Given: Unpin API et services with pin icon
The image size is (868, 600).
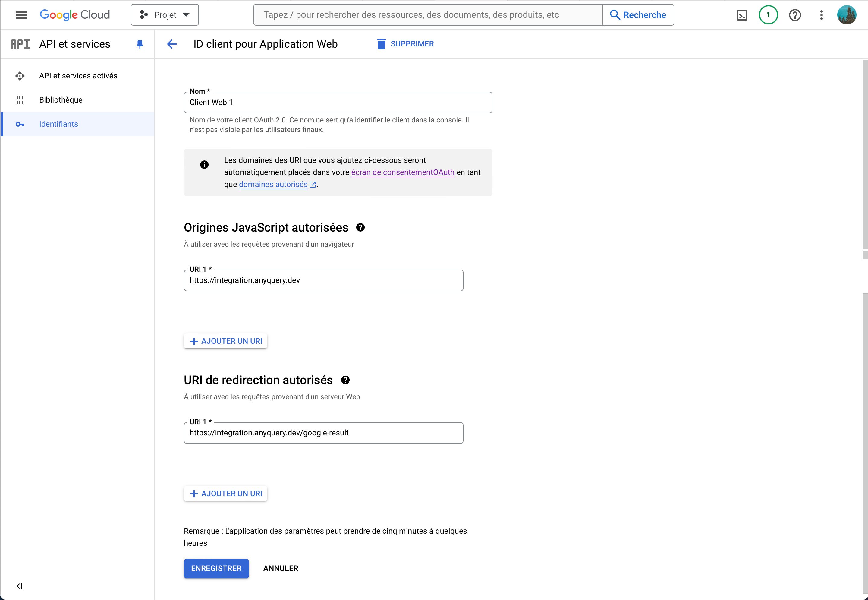Looking at the screenshot, I should (x=140, y=44).
